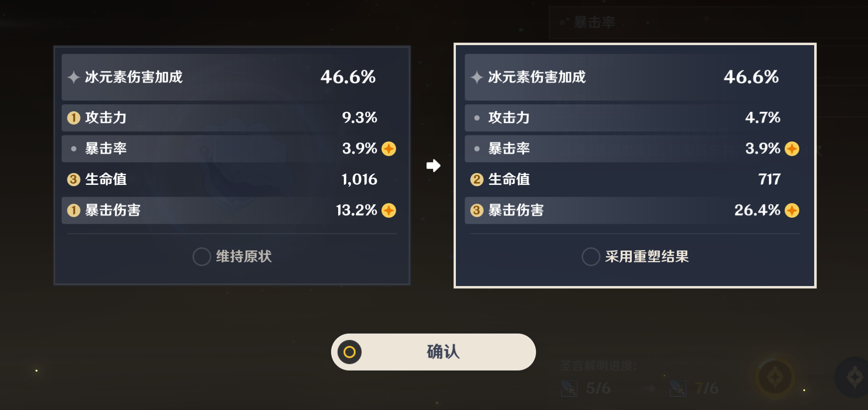Click the star icon beside left 冰元素伤害加成
The height and width of the screenshot is (410, 868).
point(73,78)
